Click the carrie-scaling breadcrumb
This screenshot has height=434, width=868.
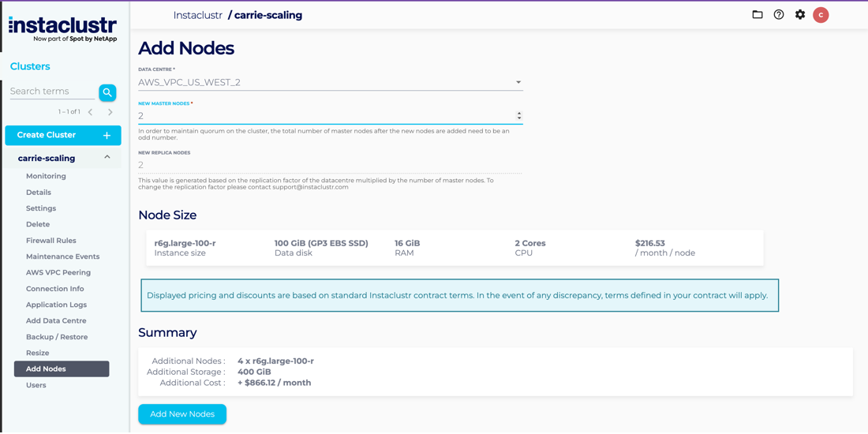click(268, 16)
